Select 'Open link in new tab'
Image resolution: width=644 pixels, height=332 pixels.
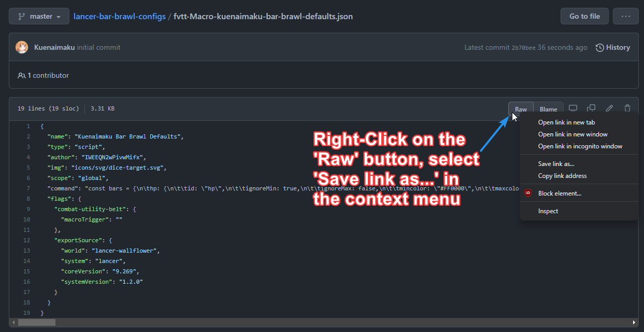[579, 122]
